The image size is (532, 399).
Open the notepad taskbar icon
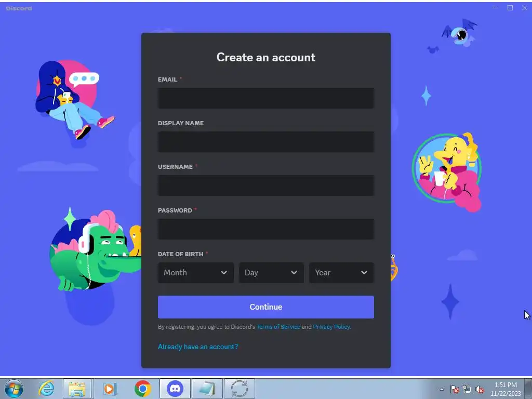[x=207, y=389]
